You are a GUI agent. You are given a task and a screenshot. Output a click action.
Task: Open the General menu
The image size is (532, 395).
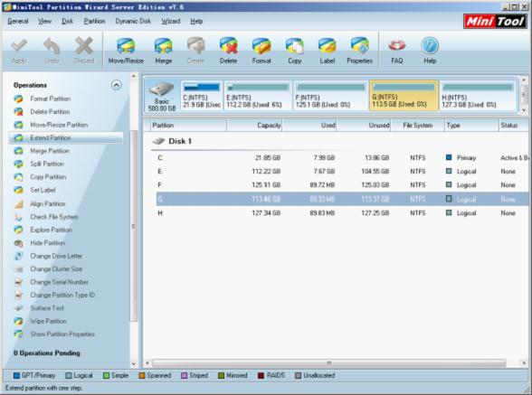pyautogui.click(x=18, y=21)
